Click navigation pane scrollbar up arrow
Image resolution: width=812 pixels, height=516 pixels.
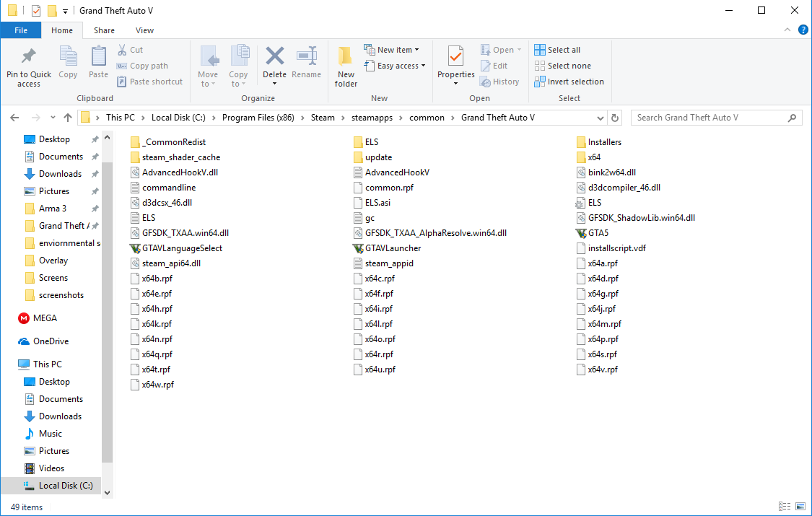pos(108,138)
